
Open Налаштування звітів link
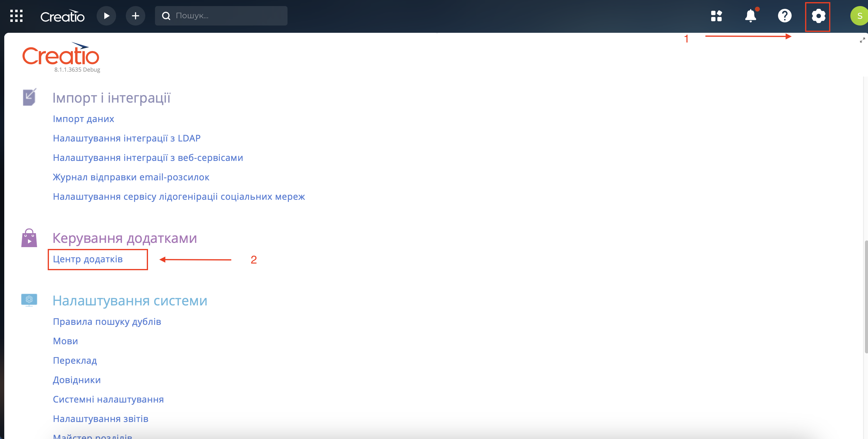[101, 419]
